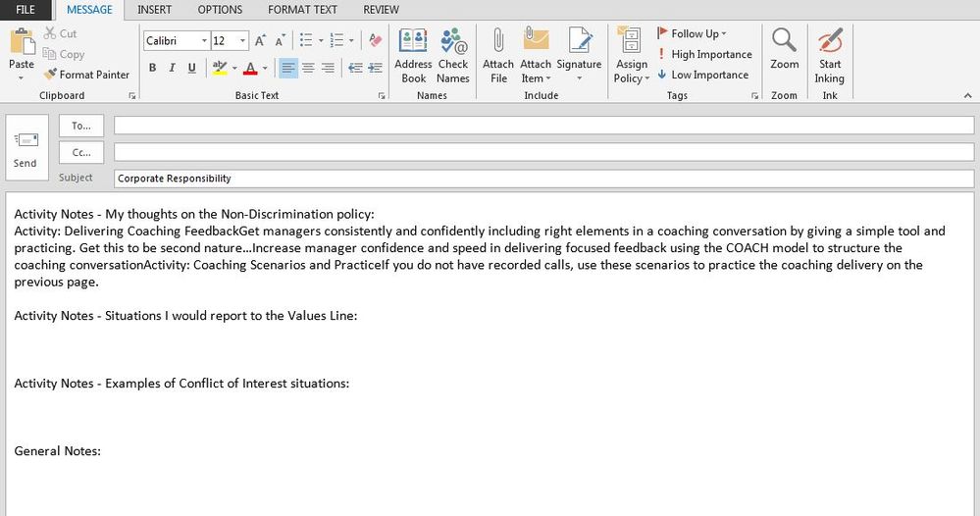Click the Cc... recipients button
Image resolution: width=980 pixels, height=516 pixels.
pos(81,152)
